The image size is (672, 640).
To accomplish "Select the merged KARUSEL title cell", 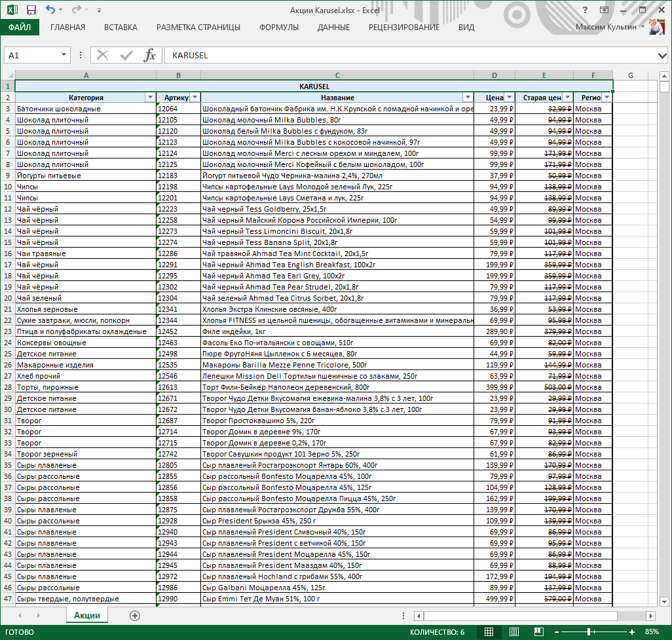I will click(x=314, y=86).
